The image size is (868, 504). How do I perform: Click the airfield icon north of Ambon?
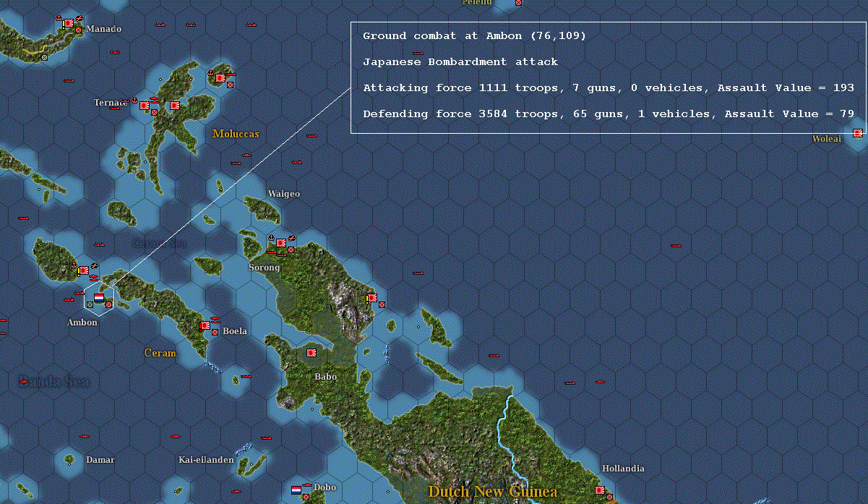click(x=95, y=265)
